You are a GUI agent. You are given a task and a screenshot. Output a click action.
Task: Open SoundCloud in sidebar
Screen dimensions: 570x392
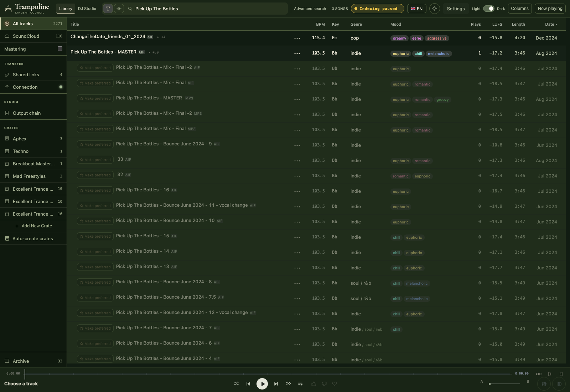tap(33, 36)
